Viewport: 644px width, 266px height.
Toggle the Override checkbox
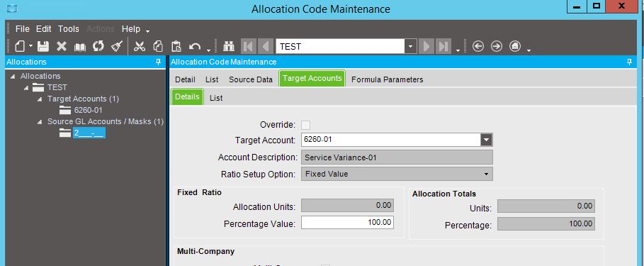(305, 125)
